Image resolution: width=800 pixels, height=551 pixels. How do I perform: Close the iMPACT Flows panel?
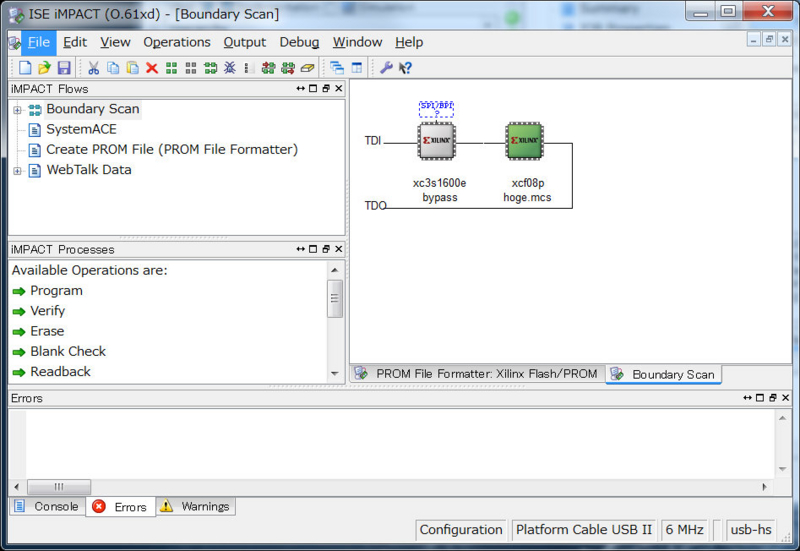click(338, 88)
